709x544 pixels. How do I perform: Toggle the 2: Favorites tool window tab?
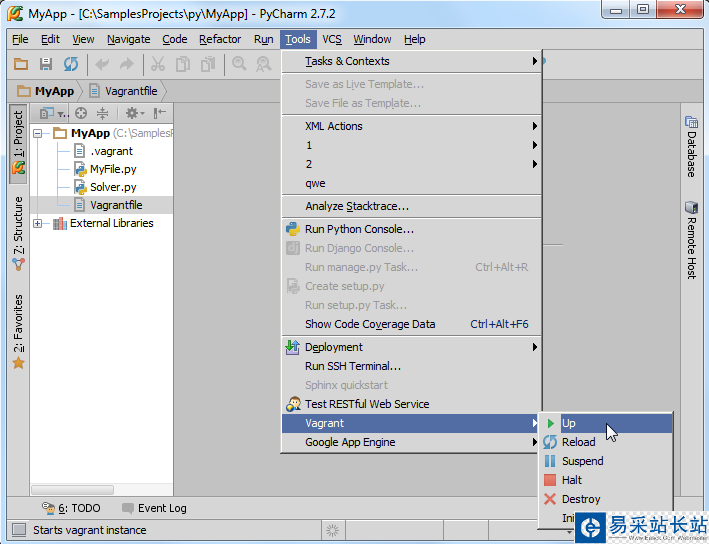coord(18,331)
